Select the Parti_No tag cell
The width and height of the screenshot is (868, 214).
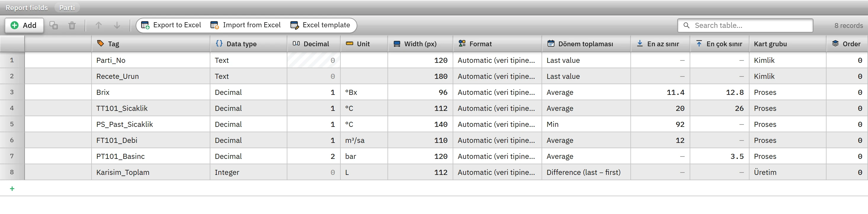[151, 60]
